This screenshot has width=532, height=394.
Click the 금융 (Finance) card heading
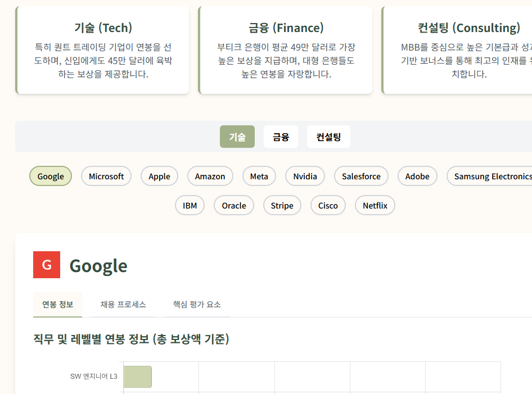tap(286, 28)
